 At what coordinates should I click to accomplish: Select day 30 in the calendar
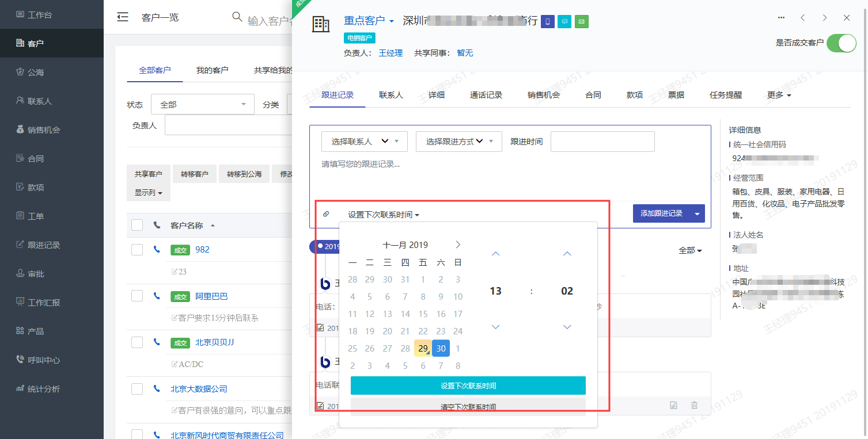pyautogui.click(x=441, y=348)
